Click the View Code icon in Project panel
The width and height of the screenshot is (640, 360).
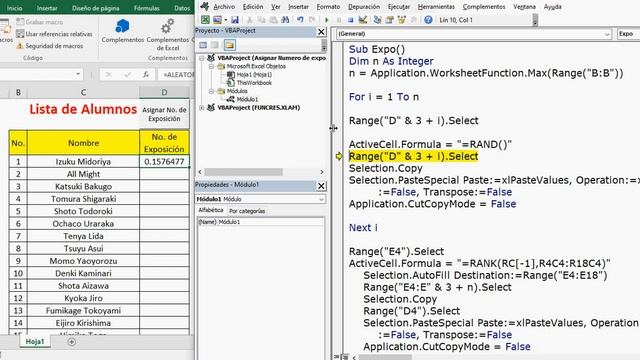click(x=203, y=45)
